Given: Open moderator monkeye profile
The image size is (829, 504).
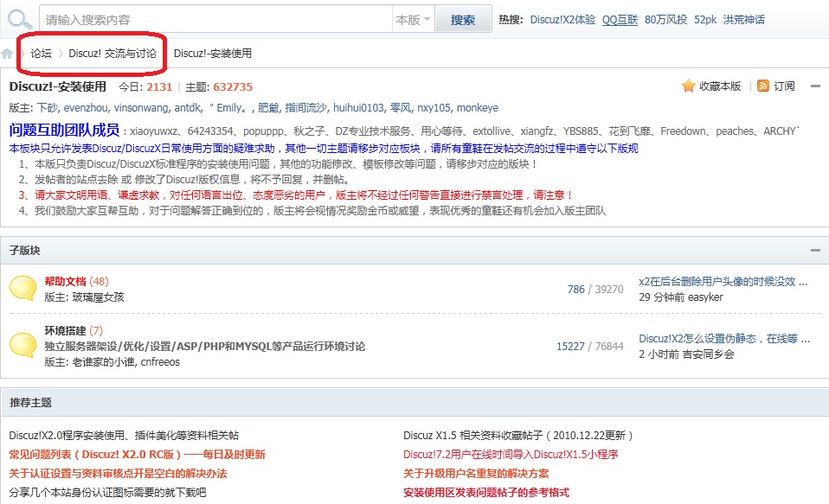Looking at the screenshot, I should 478,108.
